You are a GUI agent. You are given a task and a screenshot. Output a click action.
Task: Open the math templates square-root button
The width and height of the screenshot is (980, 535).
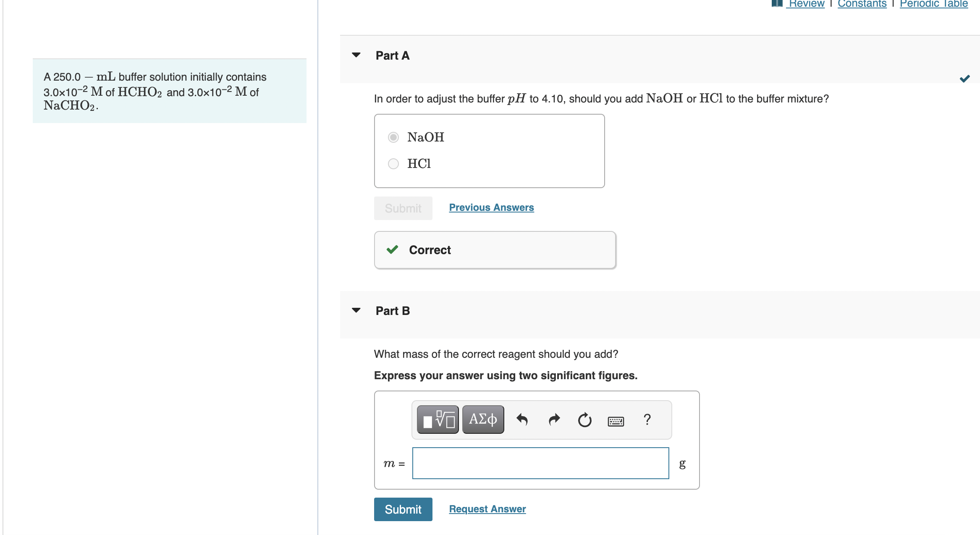click(x=438, y=419)
